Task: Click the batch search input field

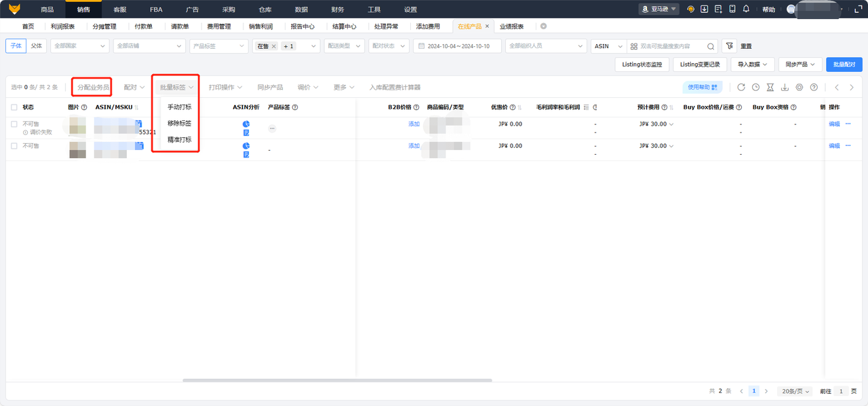Action: click(x=671, y=46)
